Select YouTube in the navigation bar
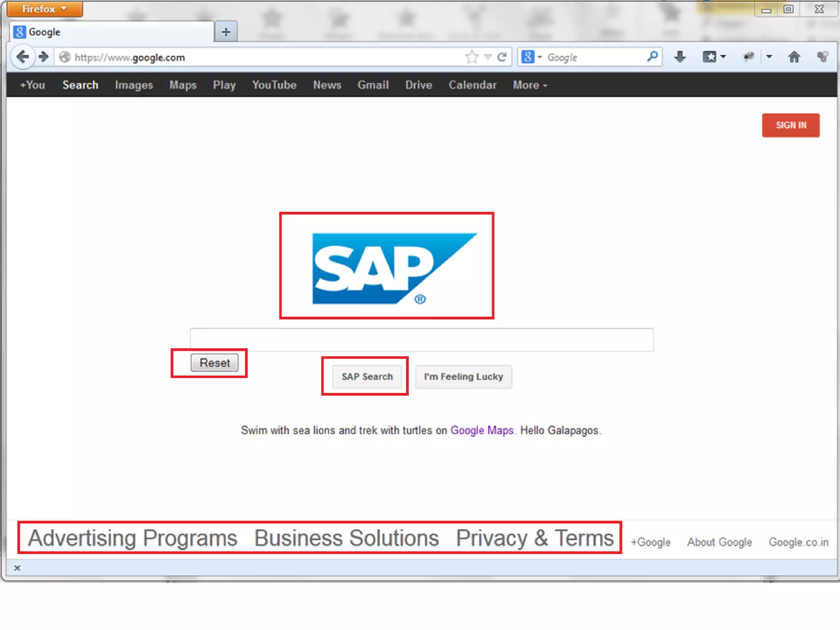This screenshot has width=840, height=630. (x=274, y=85)
